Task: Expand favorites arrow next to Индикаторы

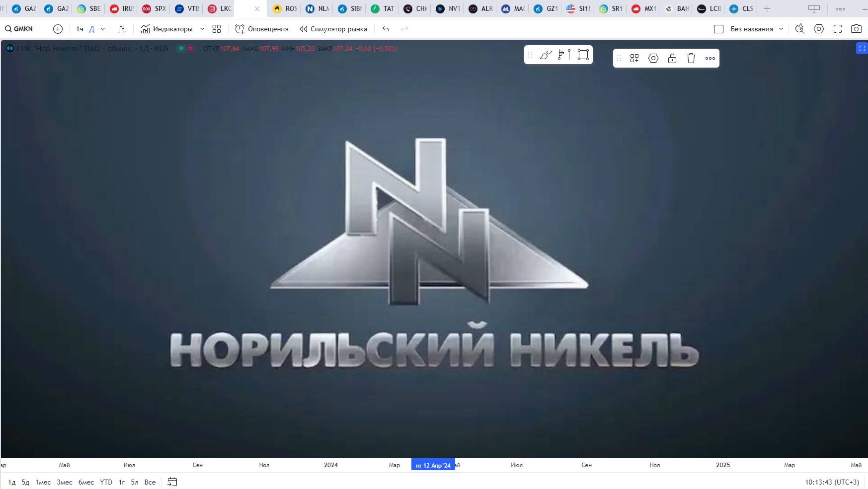Action: [x=202, y=29]
